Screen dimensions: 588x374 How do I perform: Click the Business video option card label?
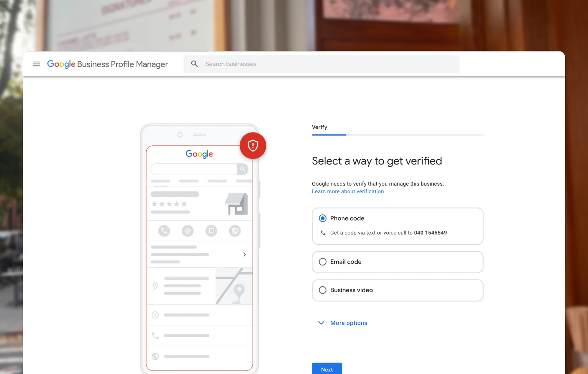click(351, 290)
